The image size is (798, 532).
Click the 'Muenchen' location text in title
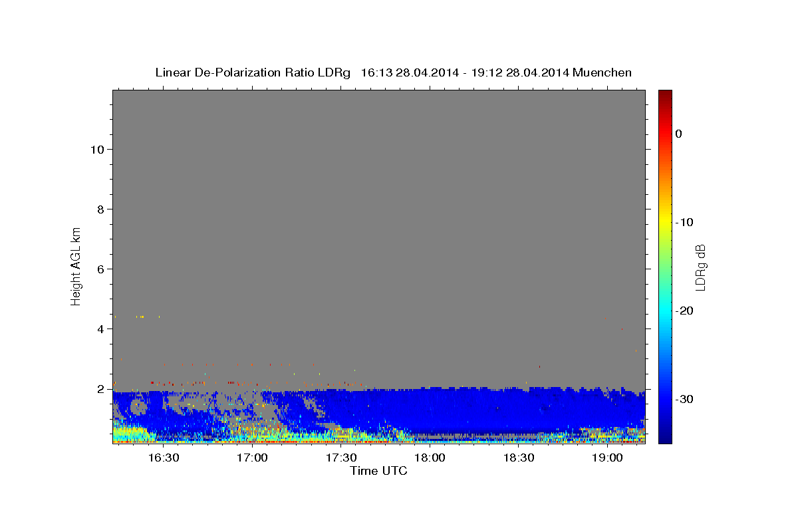603,72
